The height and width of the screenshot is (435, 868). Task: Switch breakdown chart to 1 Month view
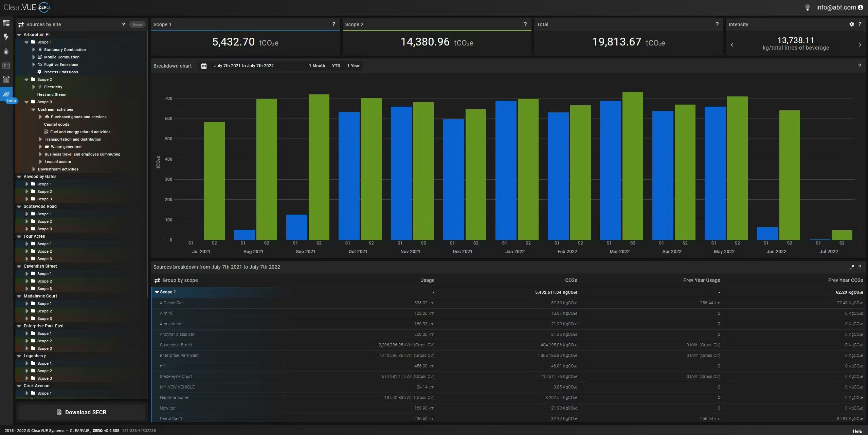(316, 66)
